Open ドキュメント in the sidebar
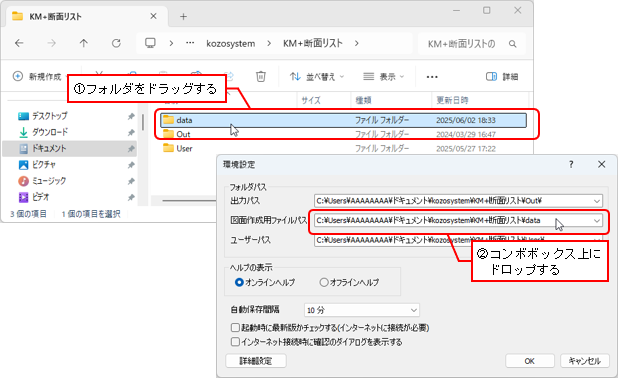 (69, 149)
